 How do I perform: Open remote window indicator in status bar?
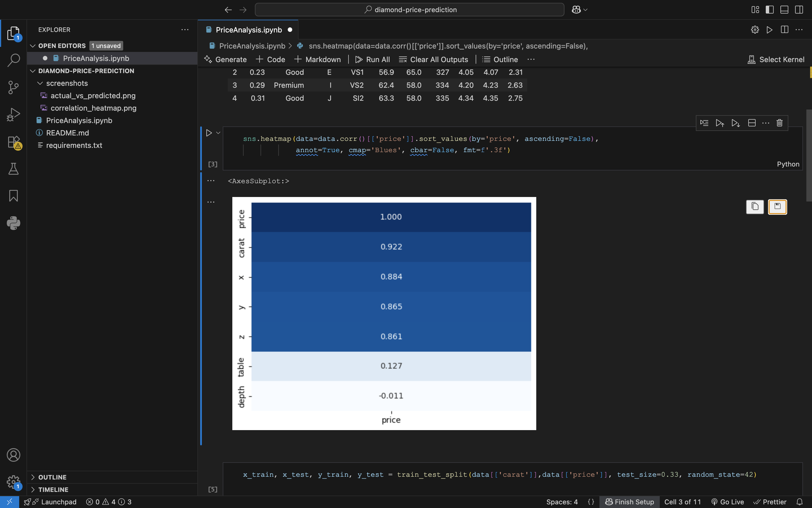coord(9,502)
